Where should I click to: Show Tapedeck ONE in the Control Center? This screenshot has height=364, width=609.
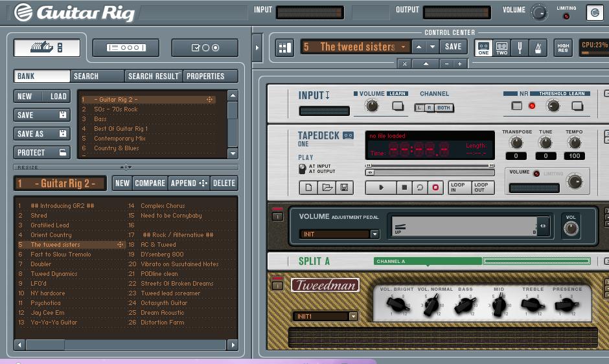tap(483, 48)
